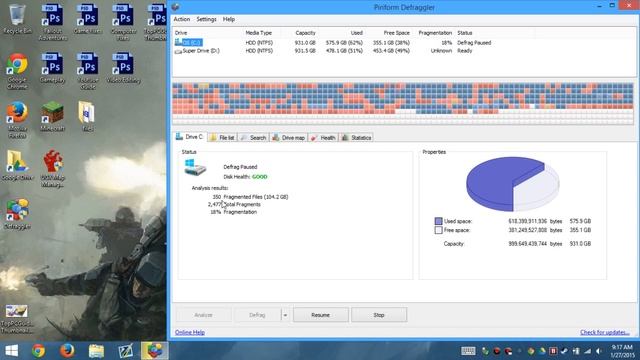Sort by the Free Space column header
This screenshot has width=640, height=360.
click(x=396, y=33)
